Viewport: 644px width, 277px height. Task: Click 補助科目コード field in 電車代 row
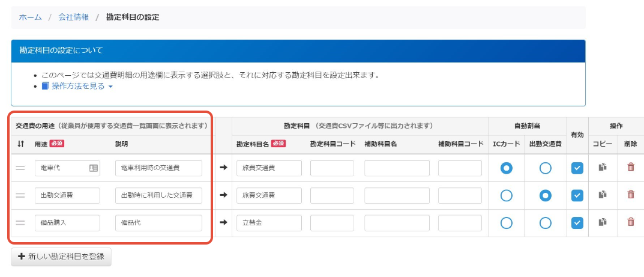click(460, 168)
